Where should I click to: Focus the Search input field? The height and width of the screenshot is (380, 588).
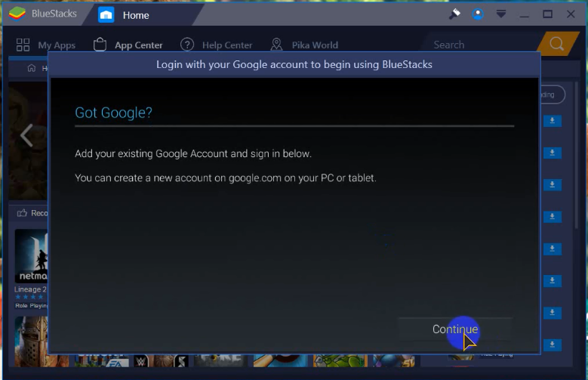tap(482, 45)
